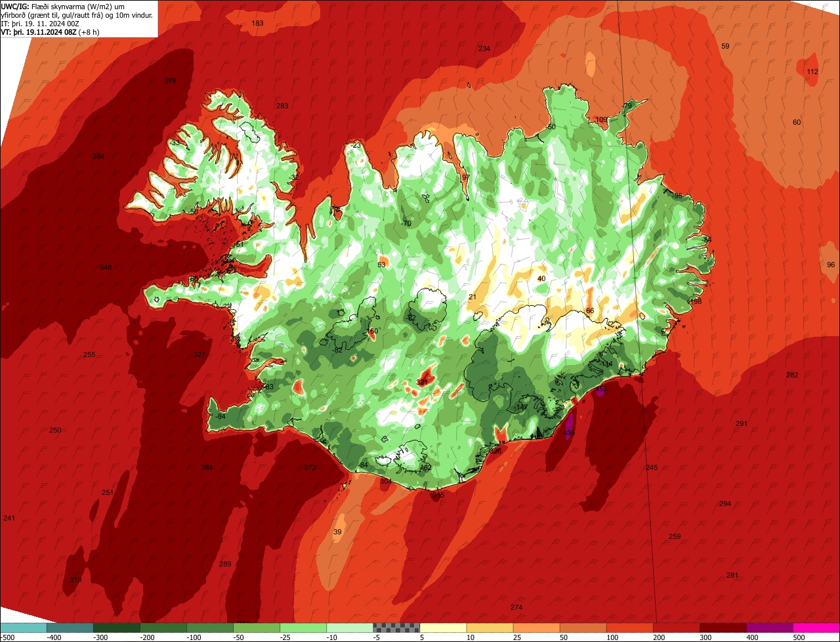This screenshot has height=642, width=840.
Task: Pick the magenta legend swatch above 500
Action: [x=816, y=628]
